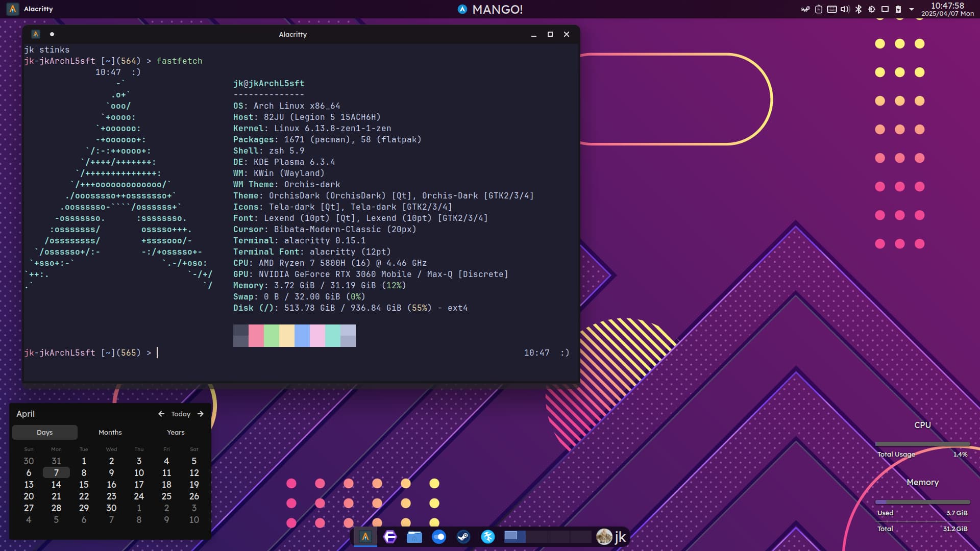Click the Alacritty app icon in top panel
980x551 pixels.
click(x=13, y=9)
